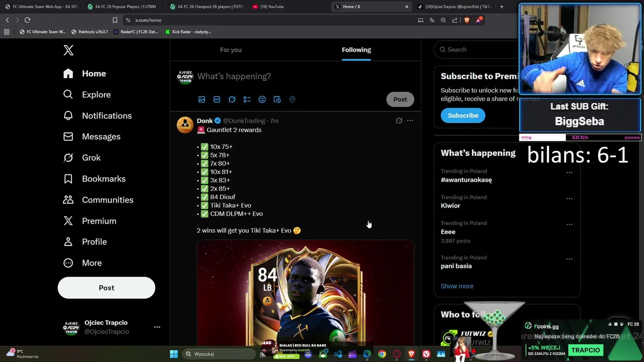Click the grey Post button in composer
This screenshot has height=362, width=644.
tap(400, 99)
